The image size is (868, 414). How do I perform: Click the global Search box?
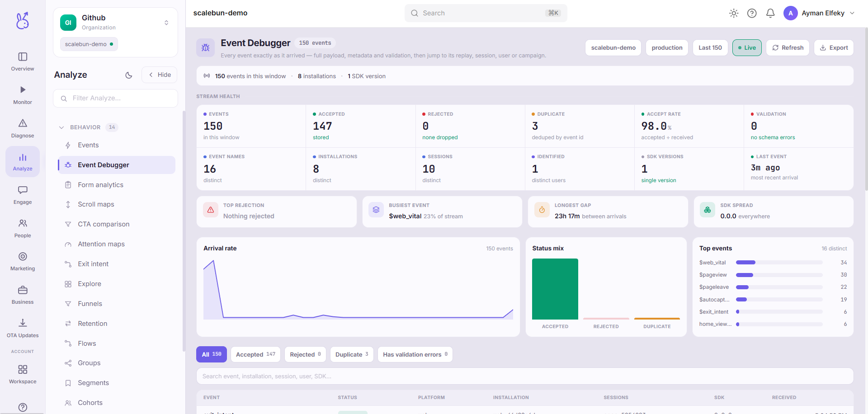coord(486,13)
